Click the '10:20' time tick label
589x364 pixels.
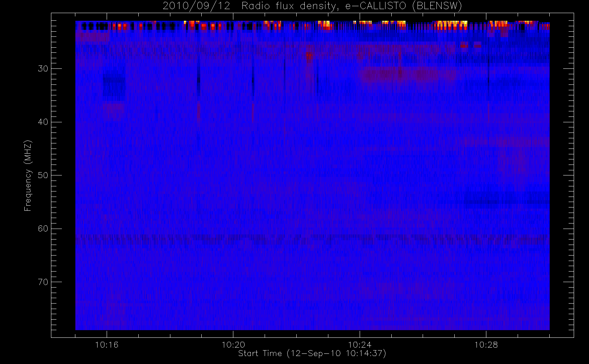coord(233,345)
